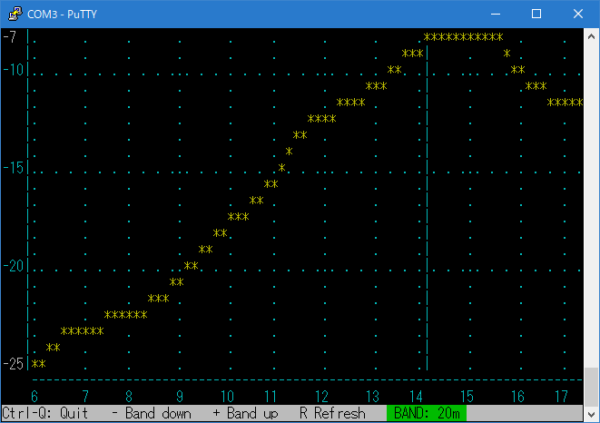Click the empty scrollbar track above thumb
This screenshot has height=423, width=600.
click(x=591, y=200)
